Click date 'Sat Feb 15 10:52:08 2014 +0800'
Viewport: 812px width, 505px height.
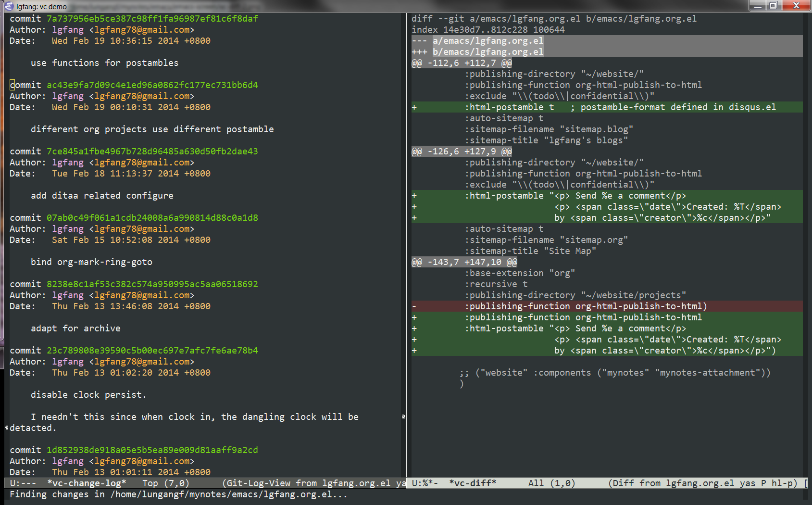[x=131, y=240]
